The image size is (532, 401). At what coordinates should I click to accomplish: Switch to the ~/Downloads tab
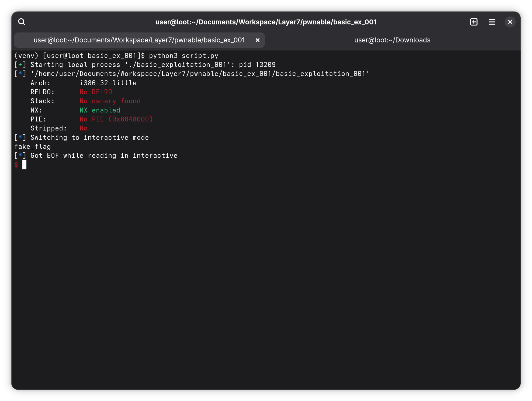tap(392, 40)
